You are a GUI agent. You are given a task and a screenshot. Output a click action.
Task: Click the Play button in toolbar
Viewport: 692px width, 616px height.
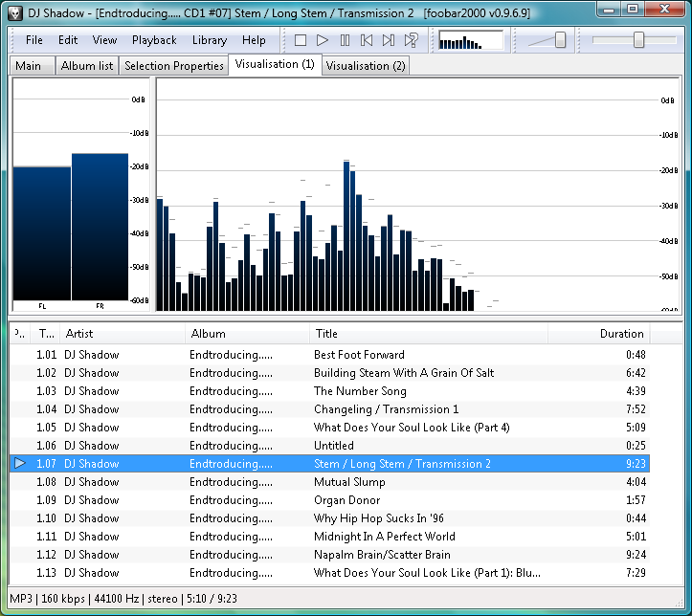323,40
